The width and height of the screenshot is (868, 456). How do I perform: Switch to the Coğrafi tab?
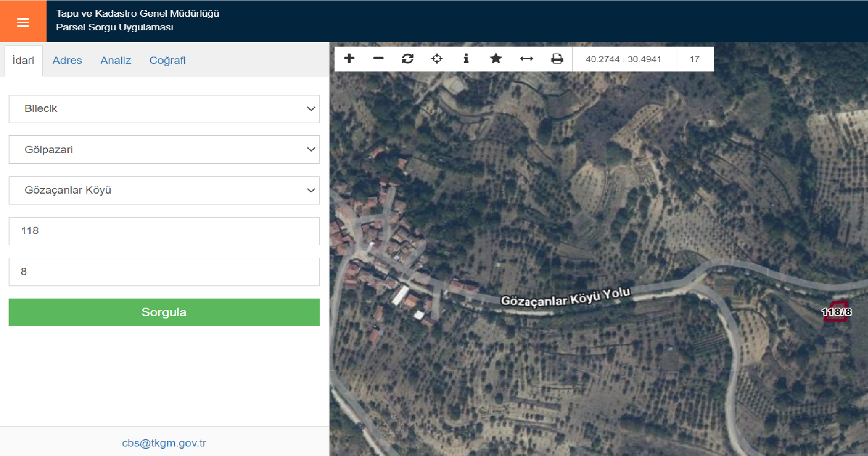(x=168, y=61)
